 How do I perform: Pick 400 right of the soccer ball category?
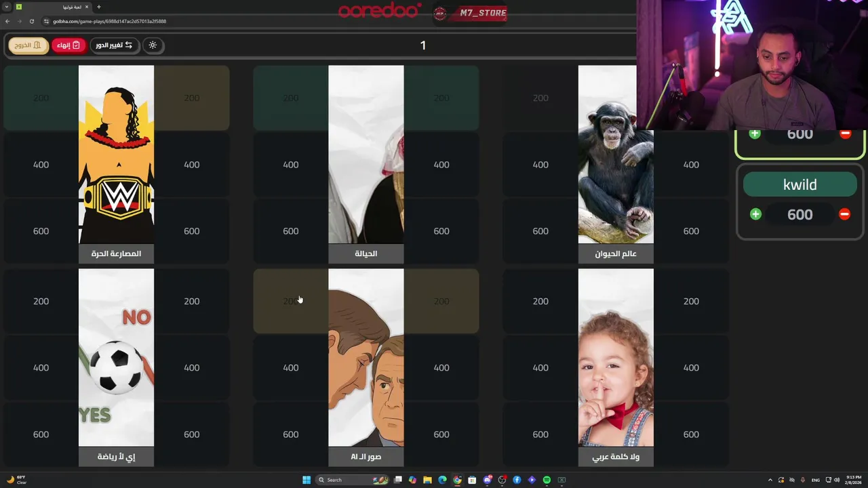(192, 367)
